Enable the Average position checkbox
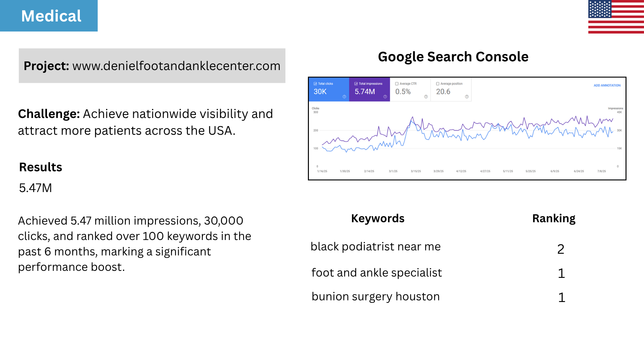This screenshot has width=644, height=362. (438, 83)
